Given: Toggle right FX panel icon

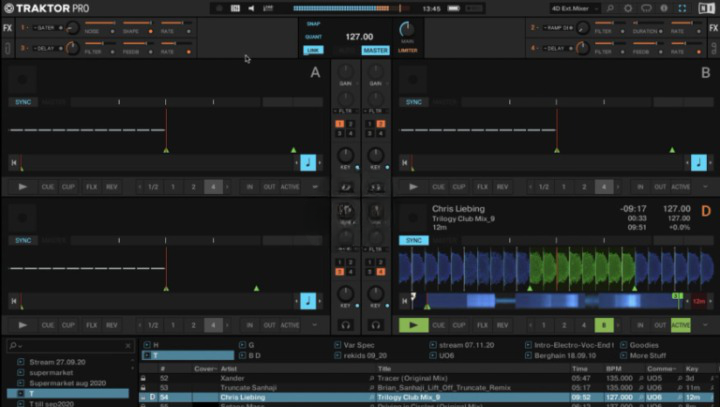Looking at the screenshot, I should pos(713,28).
